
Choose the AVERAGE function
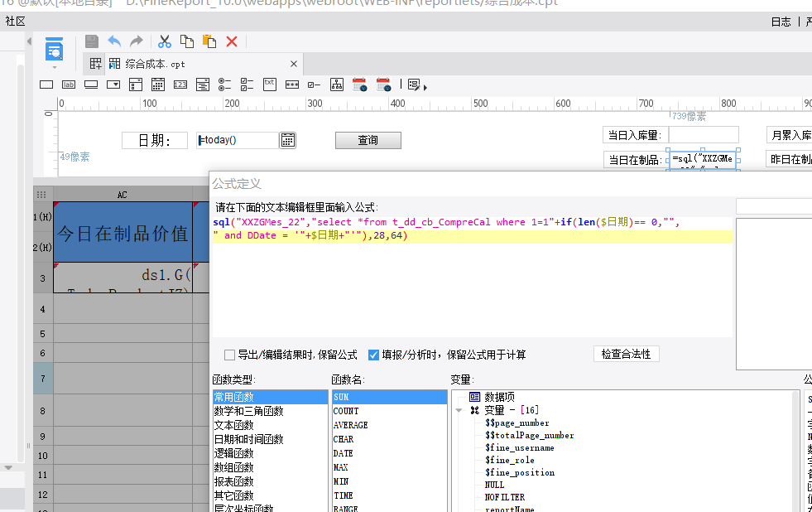(x=389, y=425)
